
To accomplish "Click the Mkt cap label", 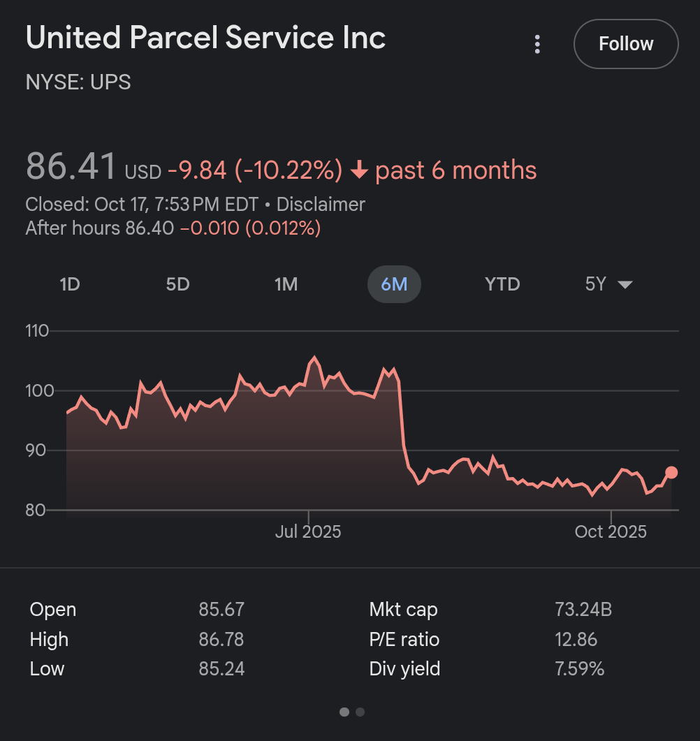I will (403, 610).
